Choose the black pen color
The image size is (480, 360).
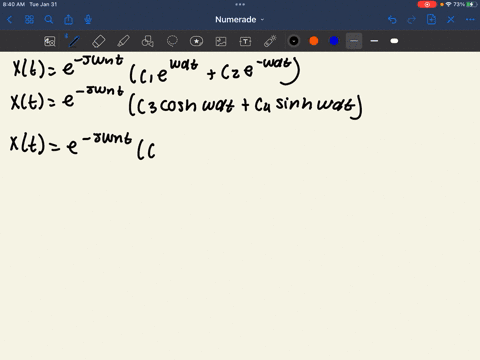point(294,41)
